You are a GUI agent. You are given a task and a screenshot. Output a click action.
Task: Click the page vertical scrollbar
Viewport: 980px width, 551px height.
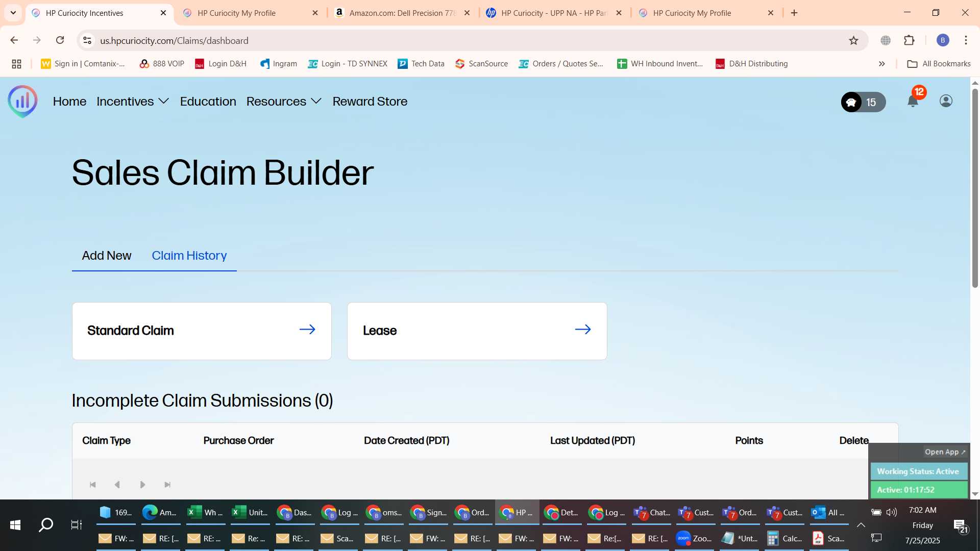(975, 189)
